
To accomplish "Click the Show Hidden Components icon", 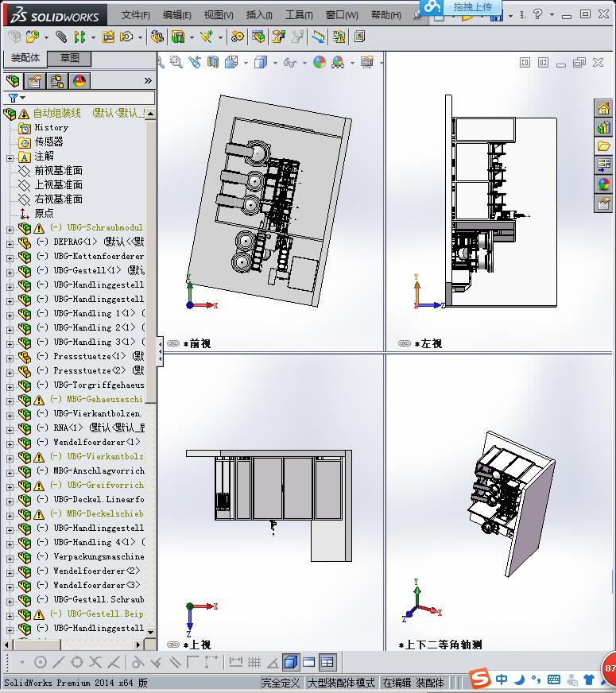I will click(x=157, y=37).
